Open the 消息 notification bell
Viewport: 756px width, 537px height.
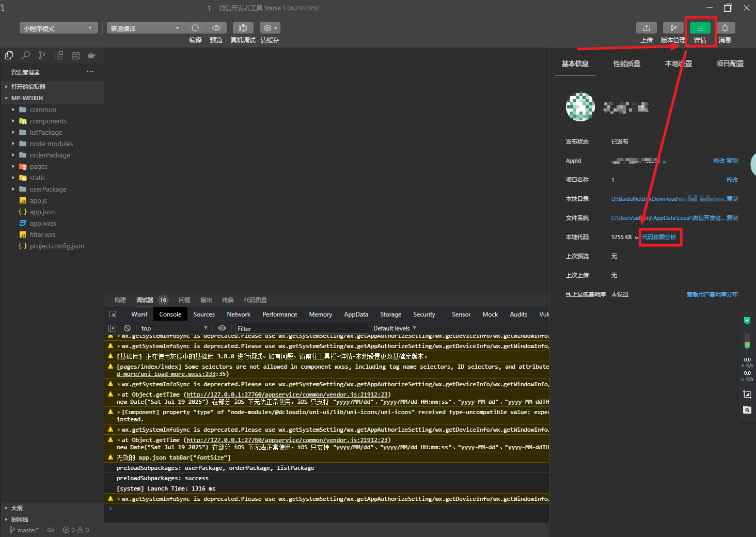[x=725, y=28]
